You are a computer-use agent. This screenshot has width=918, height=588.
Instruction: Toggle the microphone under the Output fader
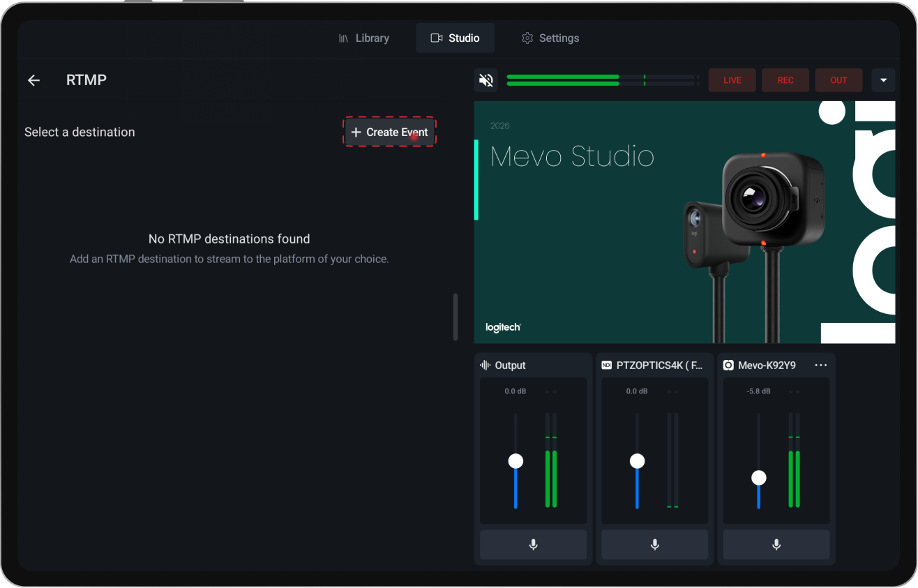pyautogui.click(x=533, y=545)
